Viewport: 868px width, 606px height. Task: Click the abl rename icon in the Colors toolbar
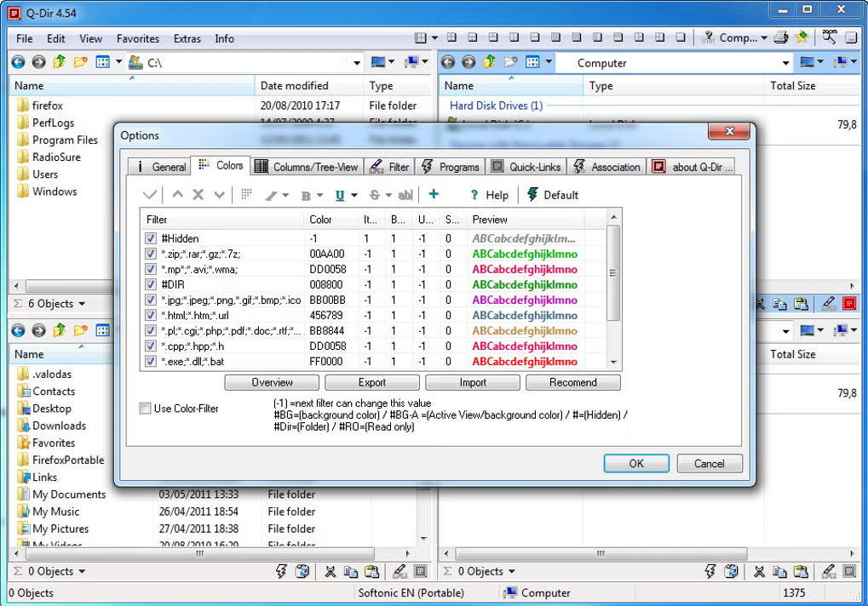coord(405,195)
